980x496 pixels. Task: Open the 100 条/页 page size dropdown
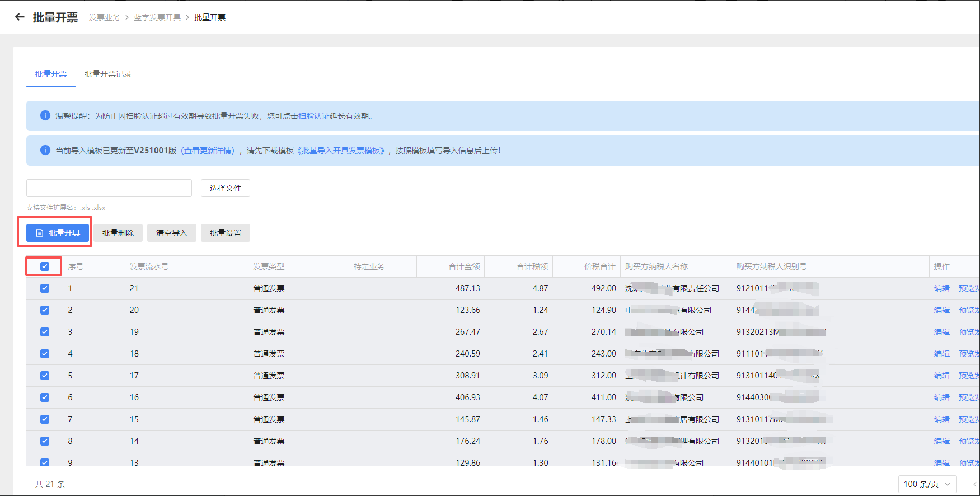[x=926, y=484]
